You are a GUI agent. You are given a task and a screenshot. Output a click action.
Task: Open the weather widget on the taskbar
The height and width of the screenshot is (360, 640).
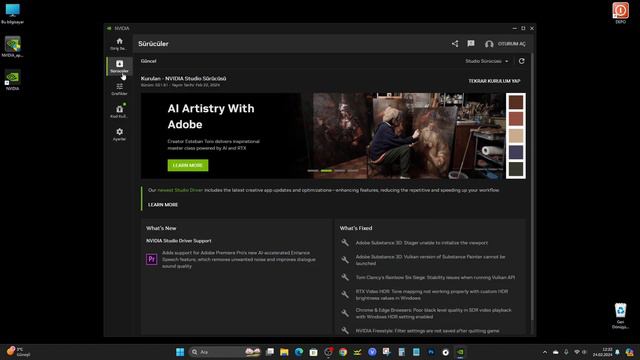click(x=18, y=352)
